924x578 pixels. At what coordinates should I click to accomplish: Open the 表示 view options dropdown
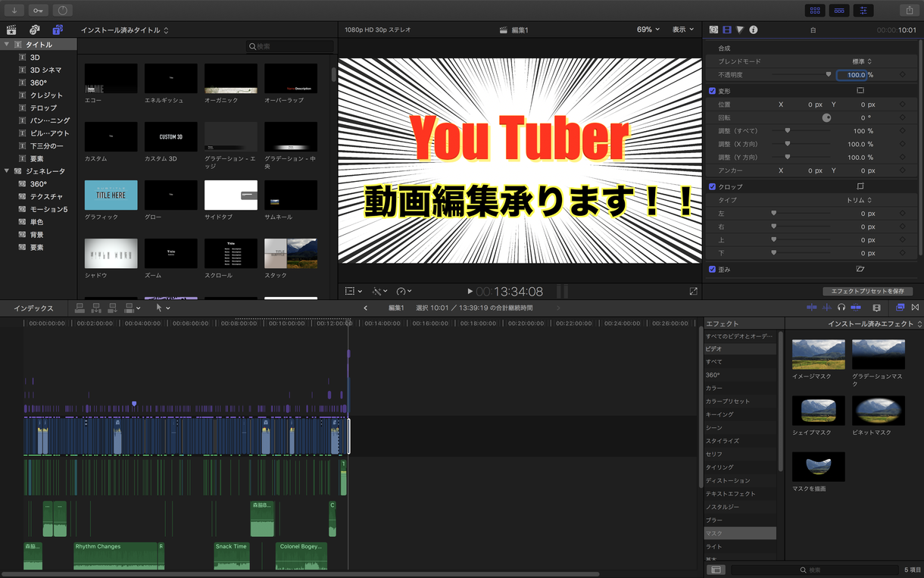[x=683, y=30]
